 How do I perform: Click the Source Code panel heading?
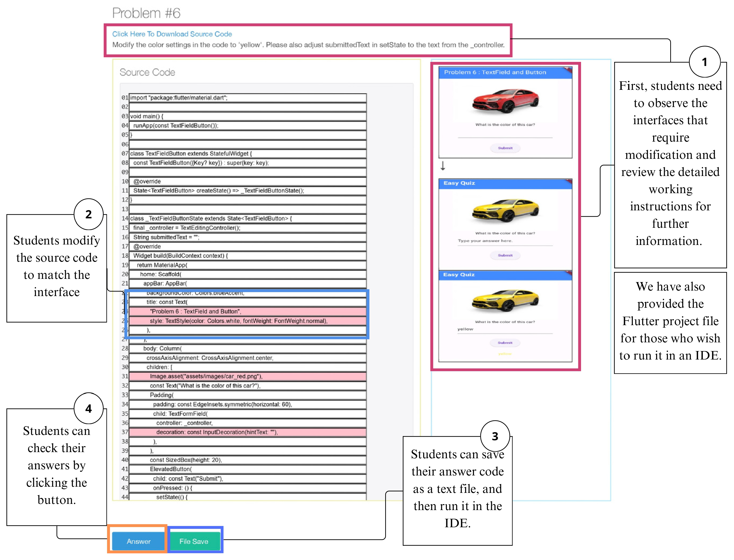pyautogui.click(x=147, y=72)
